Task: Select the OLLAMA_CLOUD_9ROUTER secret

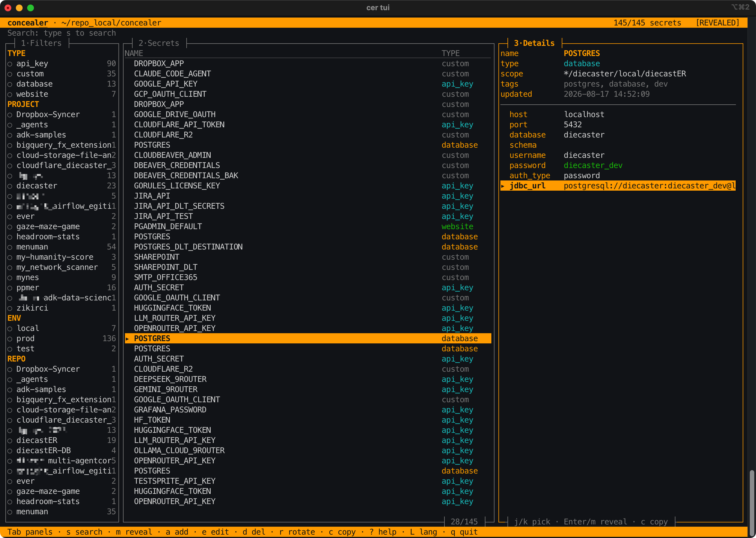Action: (308, 451)
